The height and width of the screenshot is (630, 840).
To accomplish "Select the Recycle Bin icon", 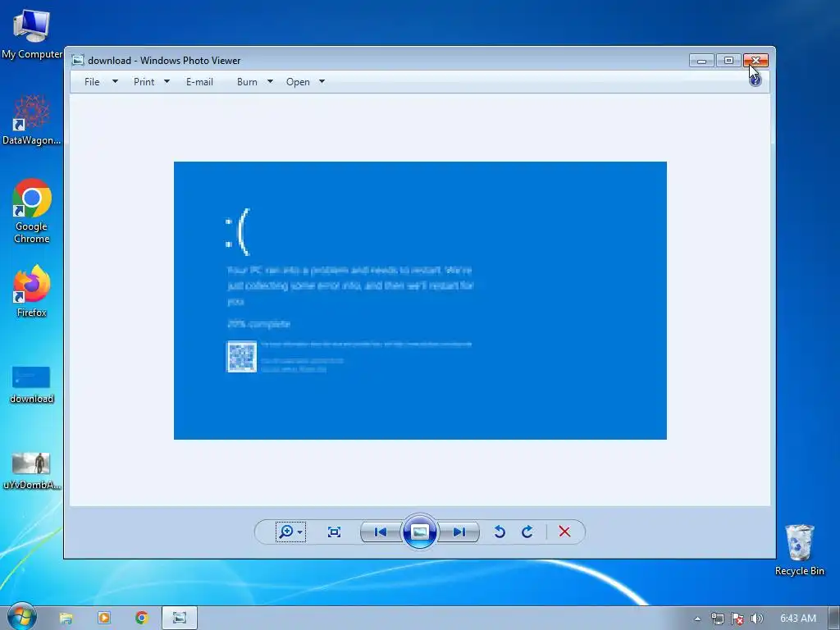I will (800, 550).
